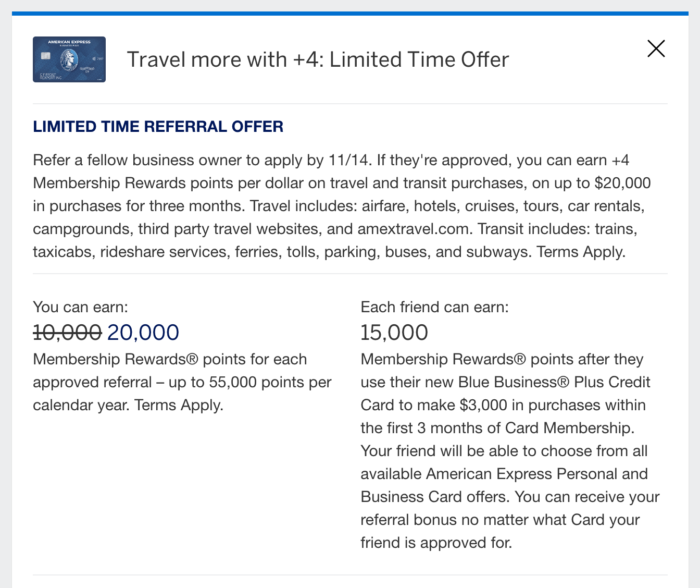700x588 pixels.
Task: Select the 15,000 friend points amount
Action: (x=394, y=333)
